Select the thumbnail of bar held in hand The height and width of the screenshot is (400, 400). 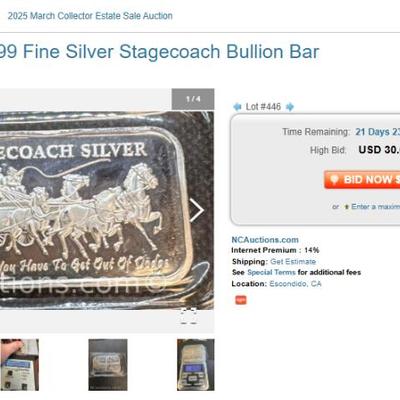(x=19, y=365)
